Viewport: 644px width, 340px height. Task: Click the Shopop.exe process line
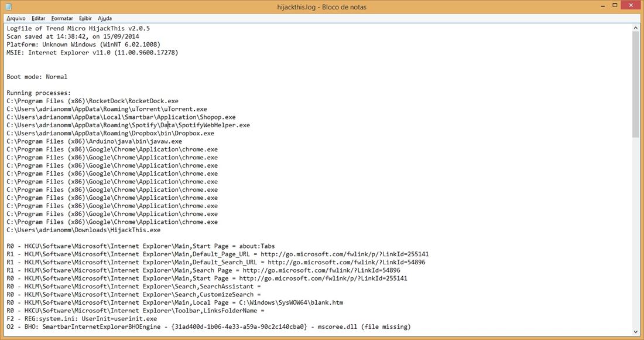(x=121, y=117)
